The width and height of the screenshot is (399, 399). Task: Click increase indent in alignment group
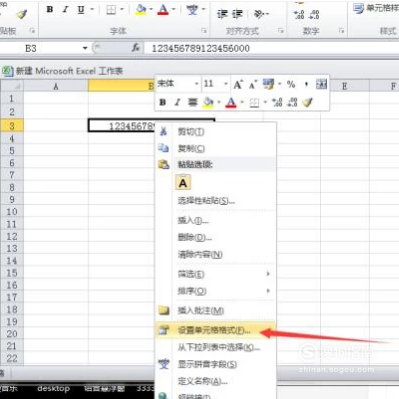[237, 14]
